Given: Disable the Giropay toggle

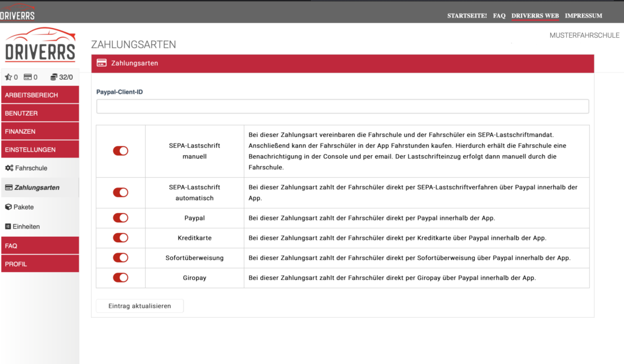Looking at the screenshot, I should [x=121, y=278].
